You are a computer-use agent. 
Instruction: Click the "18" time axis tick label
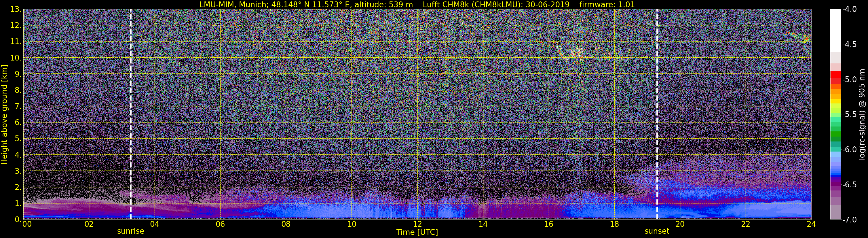pyautogui.click(x=614, y=224)
